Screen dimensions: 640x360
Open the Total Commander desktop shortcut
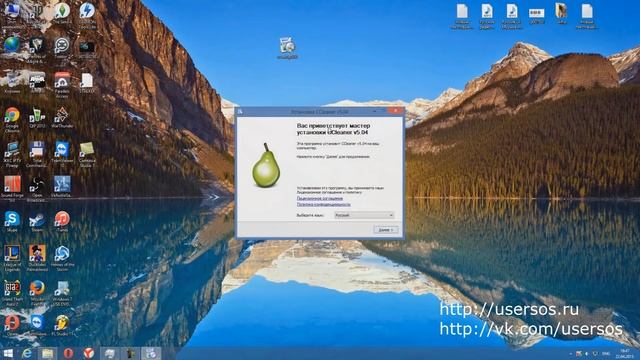coord(37,154)
